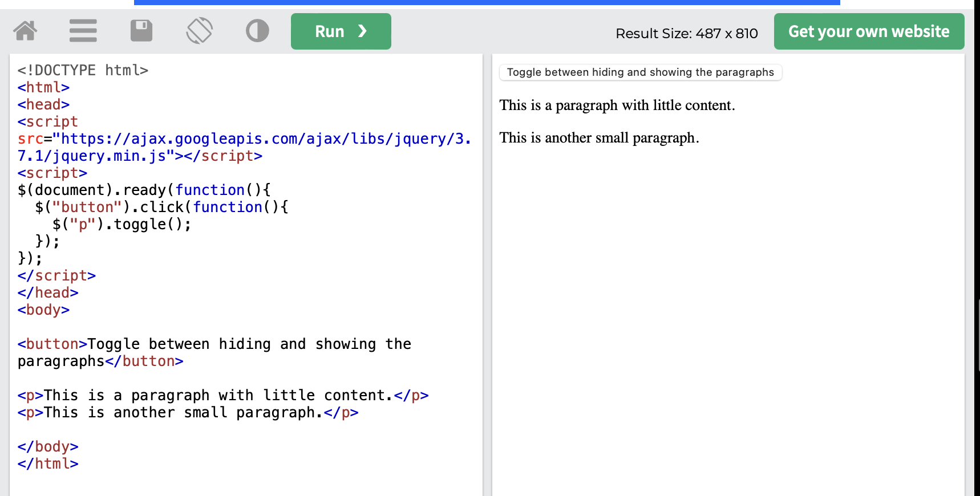Save code with the floppy disk icon

[x=141, y=31]
